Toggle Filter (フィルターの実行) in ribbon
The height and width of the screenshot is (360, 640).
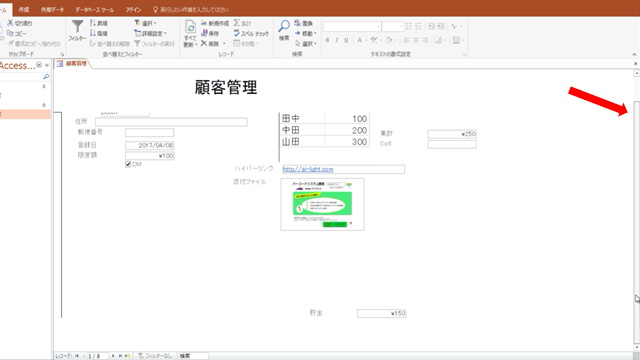pos(154,43)
